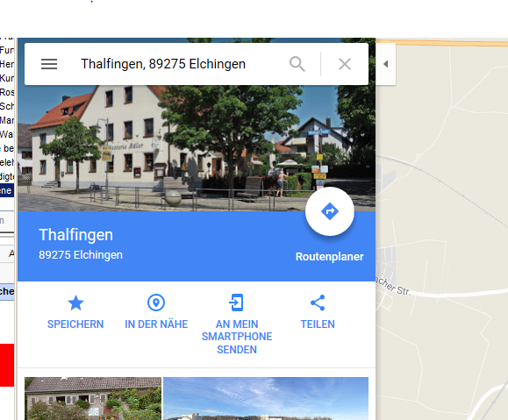
Task: Select the In der Nähe pin icon
Action: 156,303
